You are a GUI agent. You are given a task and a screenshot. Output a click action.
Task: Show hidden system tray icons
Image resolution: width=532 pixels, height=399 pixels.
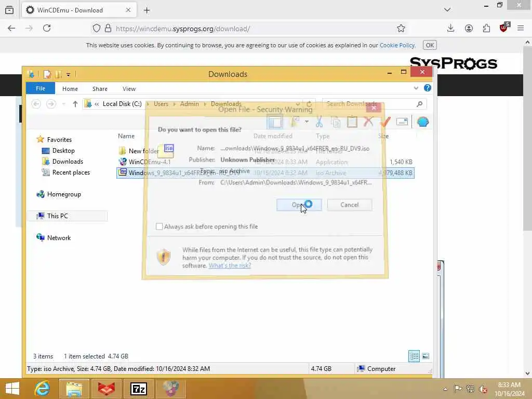click(445, 389)
